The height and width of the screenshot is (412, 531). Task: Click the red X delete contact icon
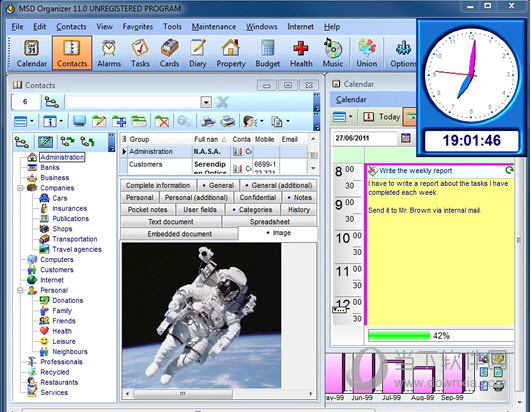coord(162,121)
